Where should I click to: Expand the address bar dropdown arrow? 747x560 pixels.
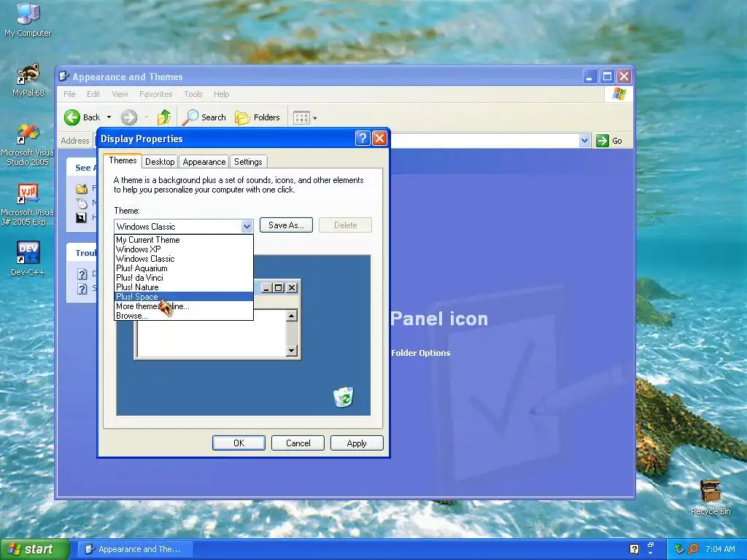[584, 141]
